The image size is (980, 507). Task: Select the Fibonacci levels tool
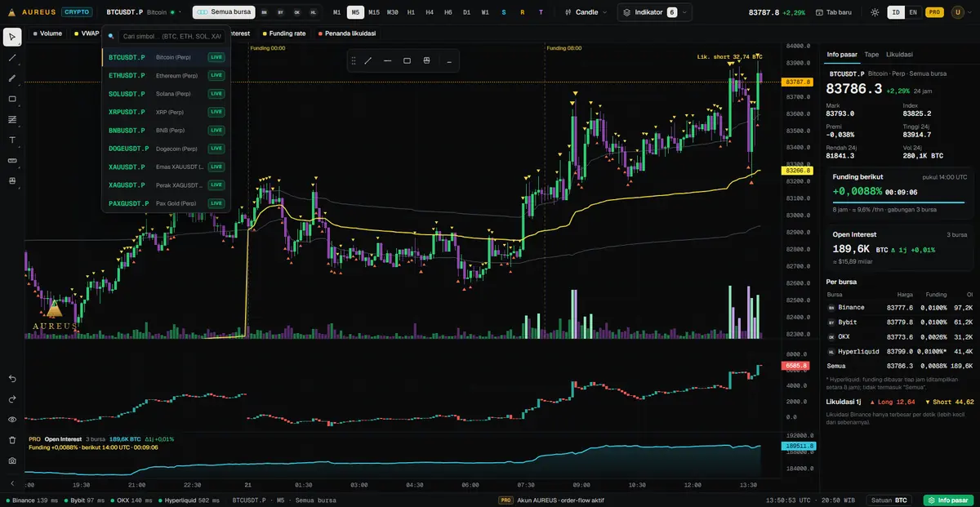click(x=12, y=119)
